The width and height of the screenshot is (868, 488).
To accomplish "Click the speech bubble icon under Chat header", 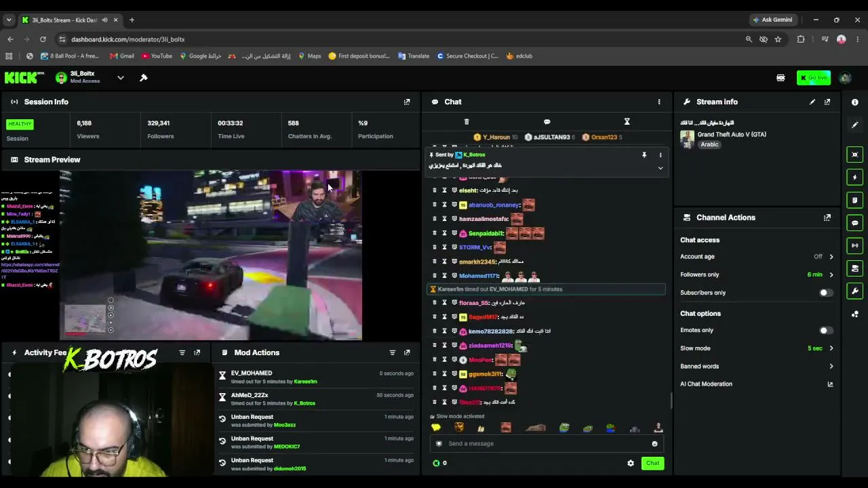I will (x=547, y=122).
